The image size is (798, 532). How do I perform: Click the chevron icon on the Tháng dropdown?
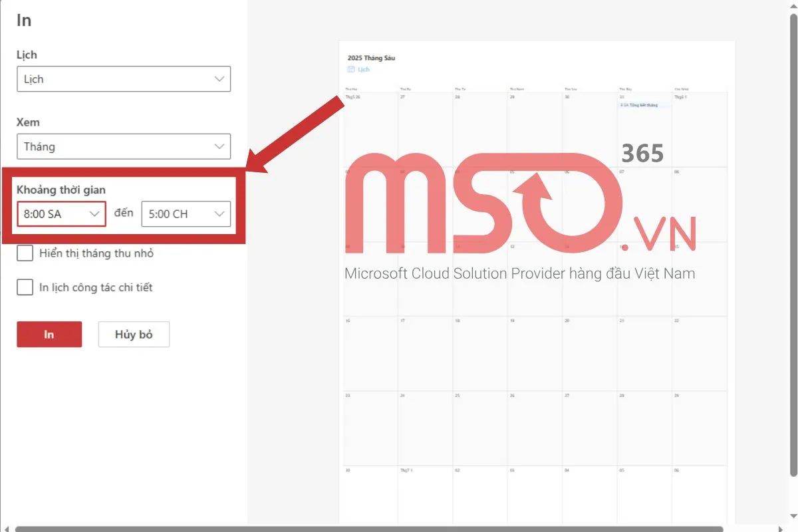point(219,146)
